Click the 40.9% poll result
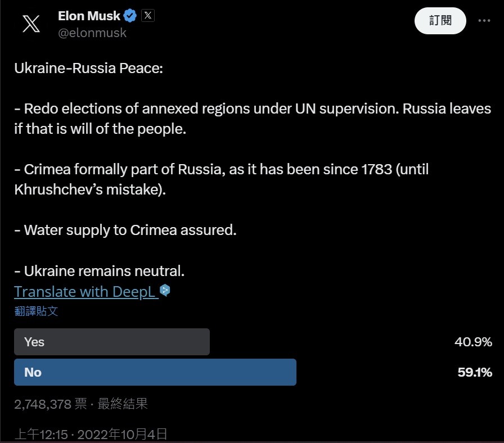The height and width of the screenshot is (443, 504). coord(473,342)
